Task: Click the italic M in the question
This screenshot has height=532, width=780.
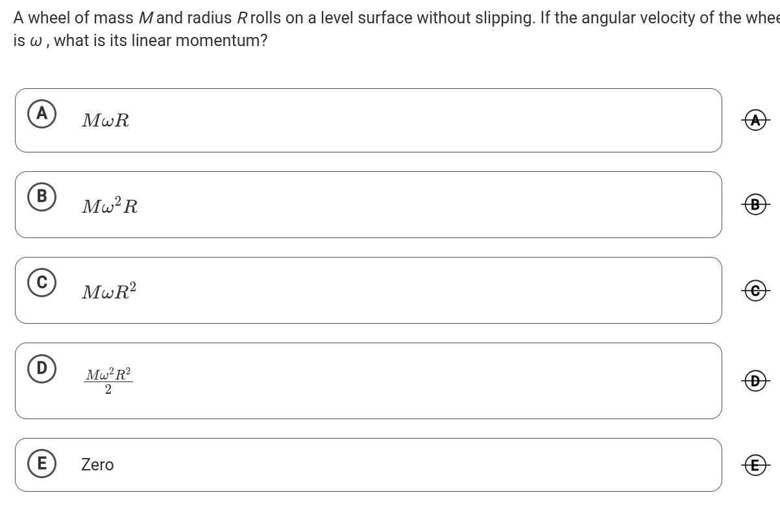Action: point(145,18)
